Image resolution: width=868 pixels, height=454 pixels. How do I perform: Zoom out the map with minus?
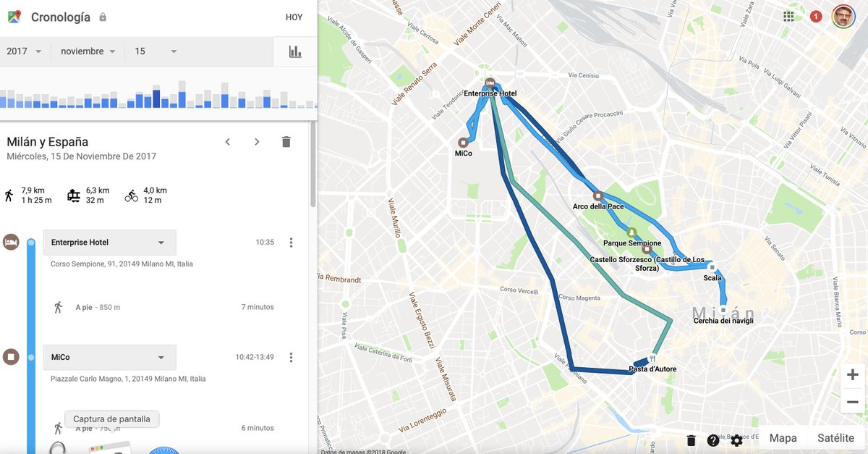click(853, 402)
